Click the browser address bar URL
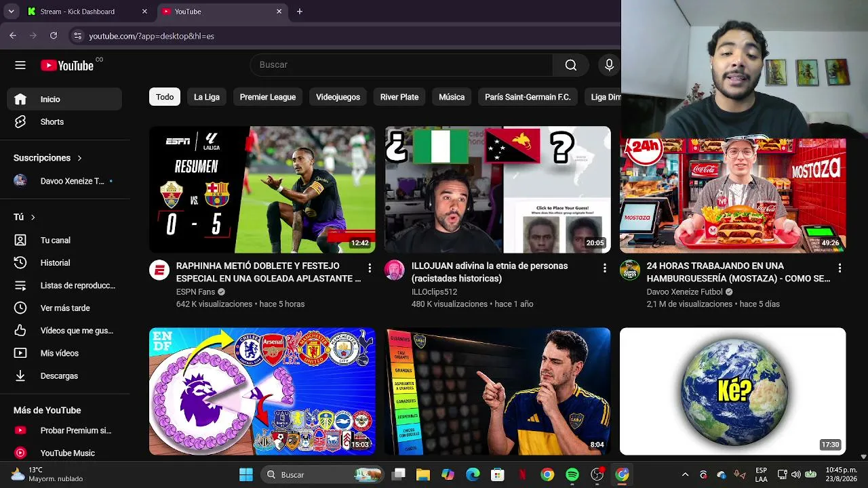 point(151,36)
